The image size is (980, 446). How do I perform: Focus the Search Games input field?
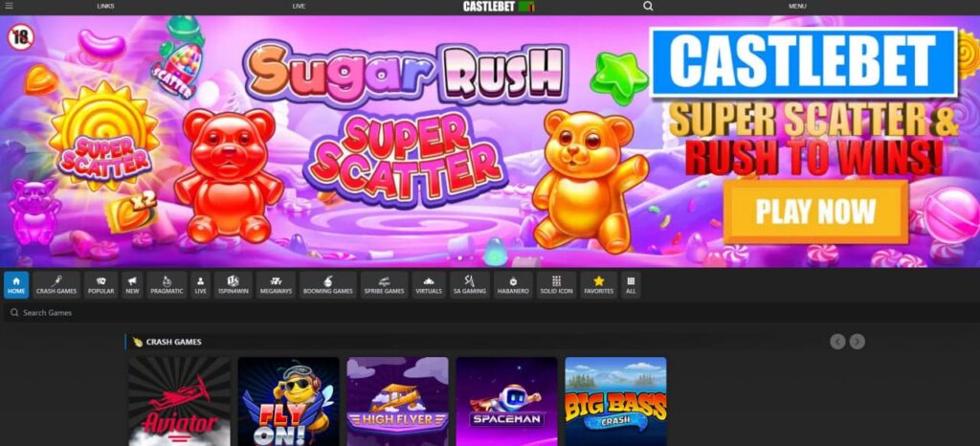click(x=490, y=312)
